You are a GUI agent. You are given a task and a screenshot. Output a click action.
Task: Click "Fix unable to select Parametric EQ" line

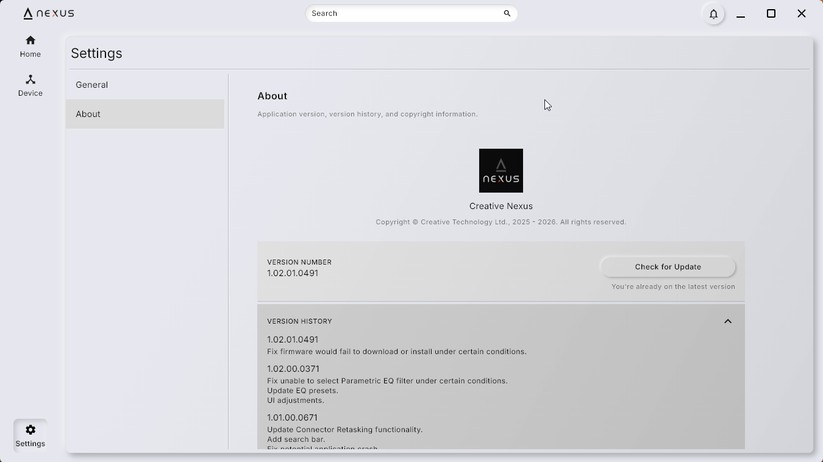(x=387, y=381)
